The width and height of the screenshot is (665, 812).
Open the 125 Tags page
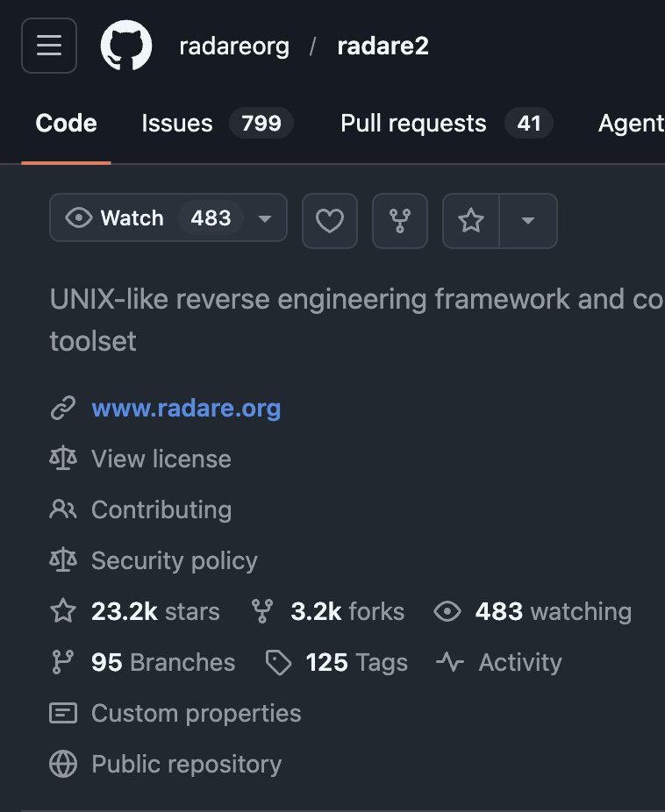[356, 663]
